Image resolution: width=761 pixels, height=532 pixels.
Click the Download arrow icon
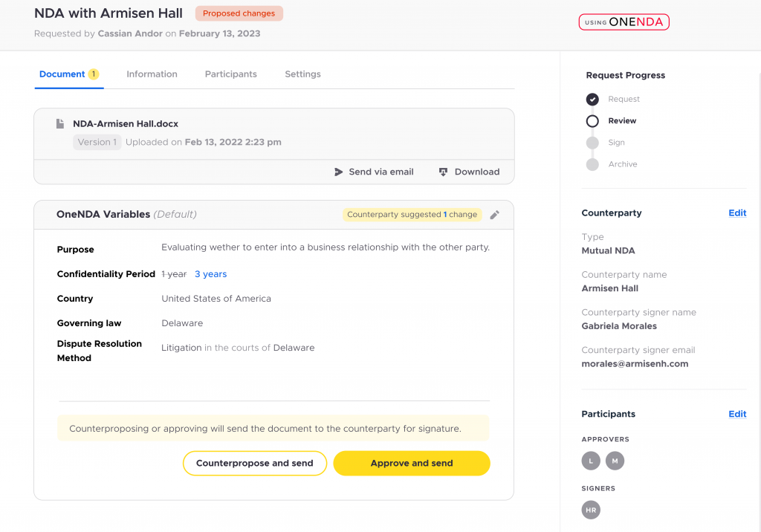(443, 172)
